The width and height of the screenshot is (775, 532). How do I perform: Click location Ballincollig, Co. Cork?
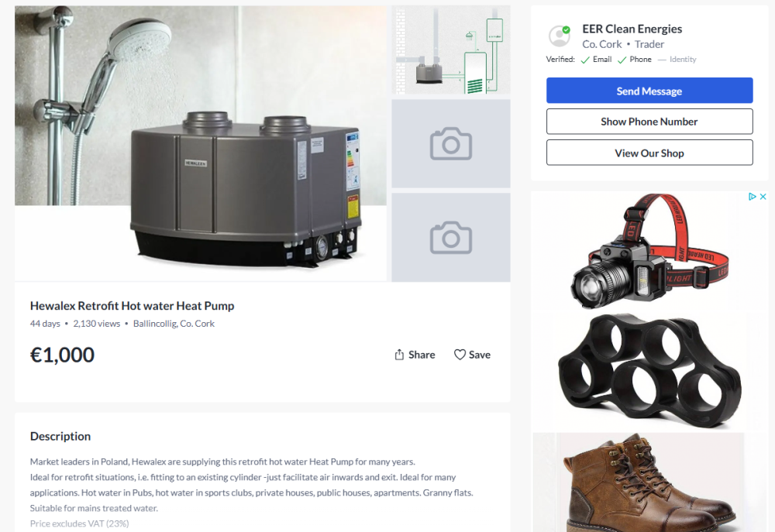[174, 324]
